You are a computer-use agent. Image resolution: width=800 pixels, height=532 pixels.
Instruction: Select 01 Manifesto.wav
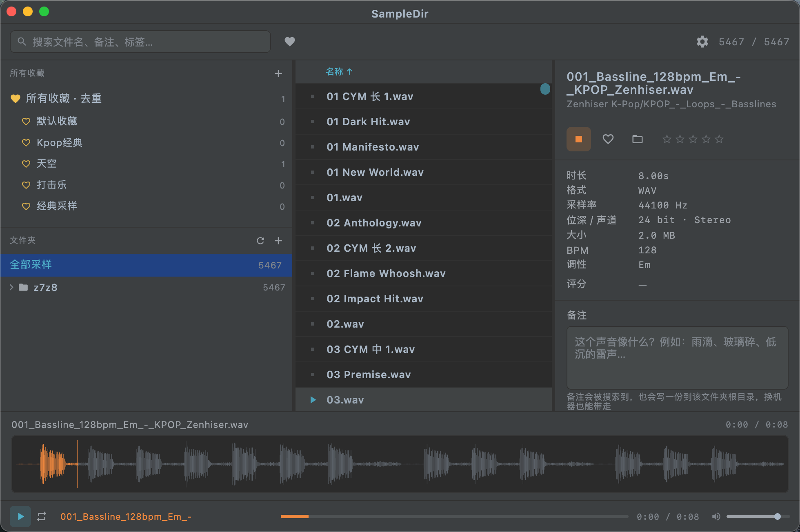(x=423, y=147)
